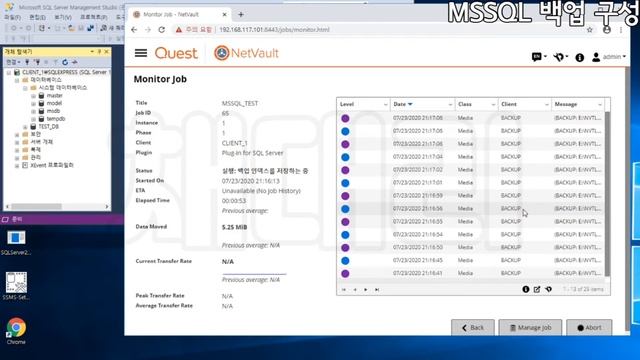The height and width of the screenshot is (360, 640).
Task: Click the browser back arrow
Action: (134, 30)
